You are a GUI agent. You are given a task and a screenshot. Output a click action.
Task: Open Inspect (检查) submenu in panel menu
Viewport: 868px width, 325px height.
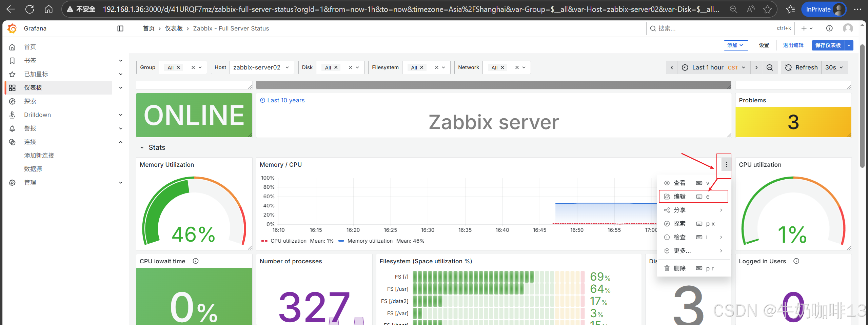coord(693,237)
